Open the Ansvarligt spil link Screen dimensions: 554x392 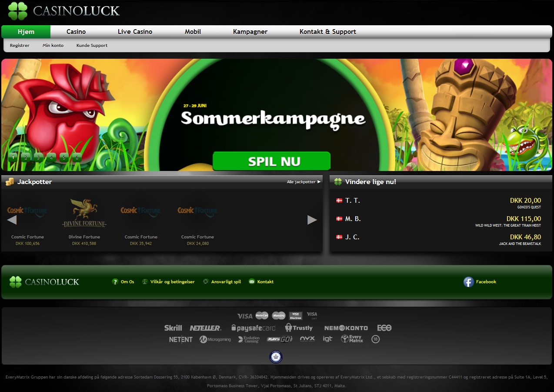(x=222, y=282)
